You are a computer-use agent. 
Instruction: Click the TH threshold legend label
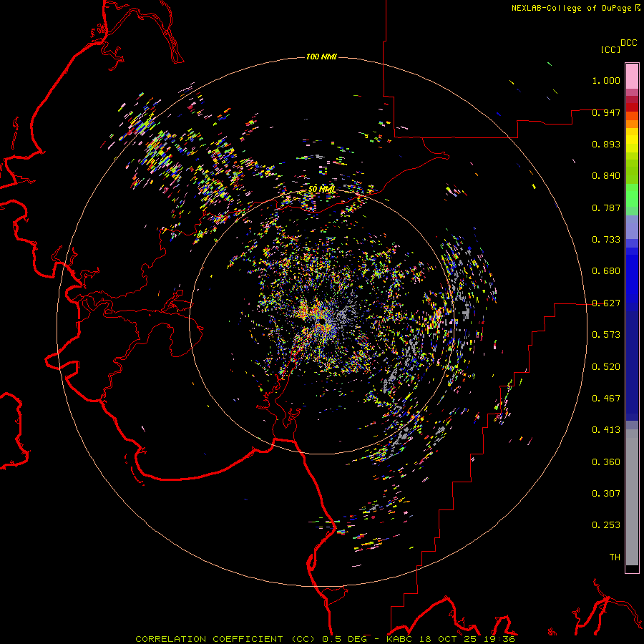pos(615,557)
